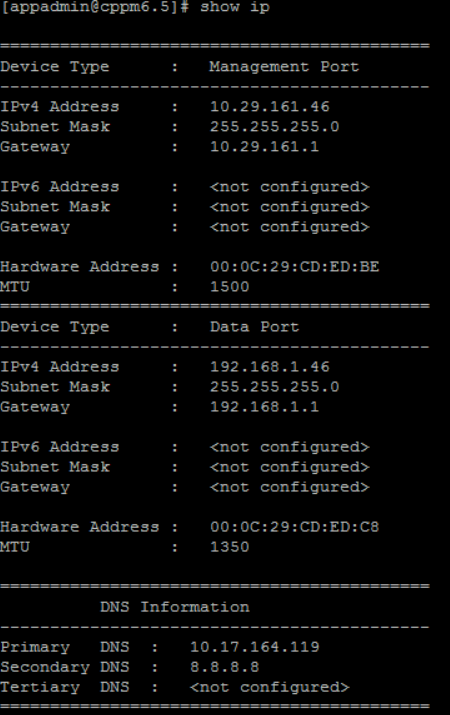Screen dimensions: 450x715
Task: Click the Data Port gateway 192.168.1.1
Action: click(264, 407)
